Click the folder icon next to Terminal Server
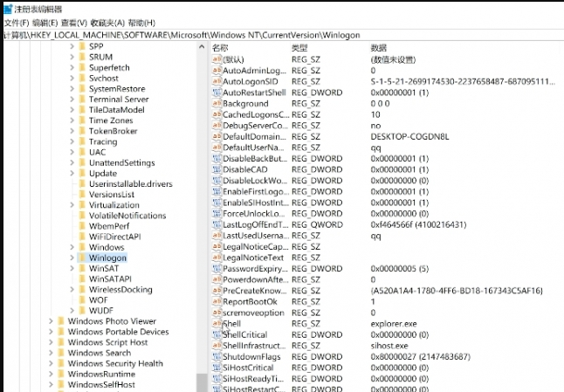This screenshot has height=392, width=564. (x=80, y=100)
